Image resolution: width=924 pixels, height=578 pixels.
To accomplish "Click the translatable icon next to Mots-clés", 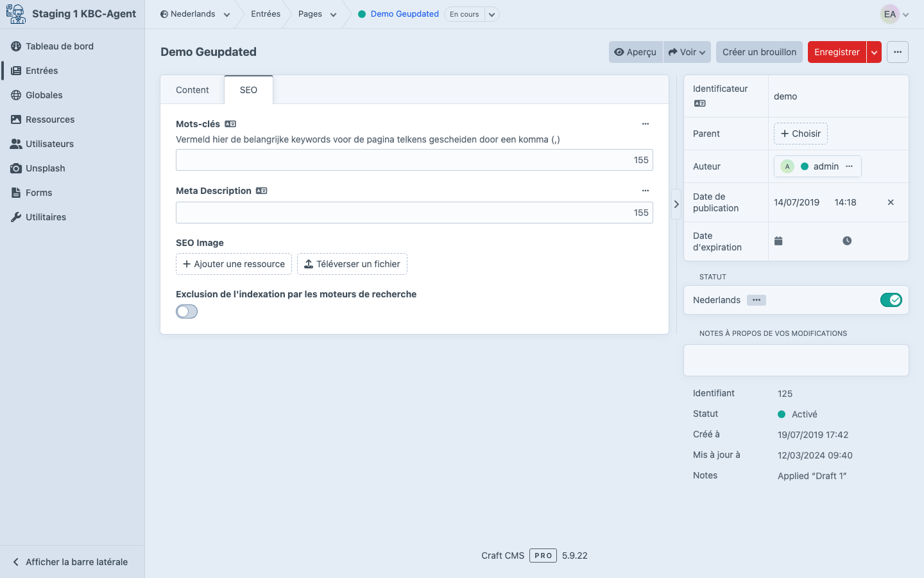I will 230,124.
